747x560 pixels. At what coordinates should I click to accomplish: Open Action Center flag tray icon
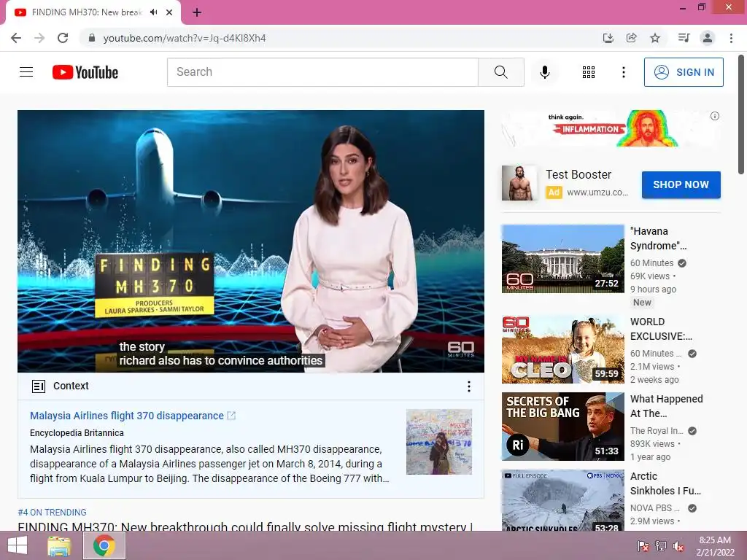pos(643,546)
